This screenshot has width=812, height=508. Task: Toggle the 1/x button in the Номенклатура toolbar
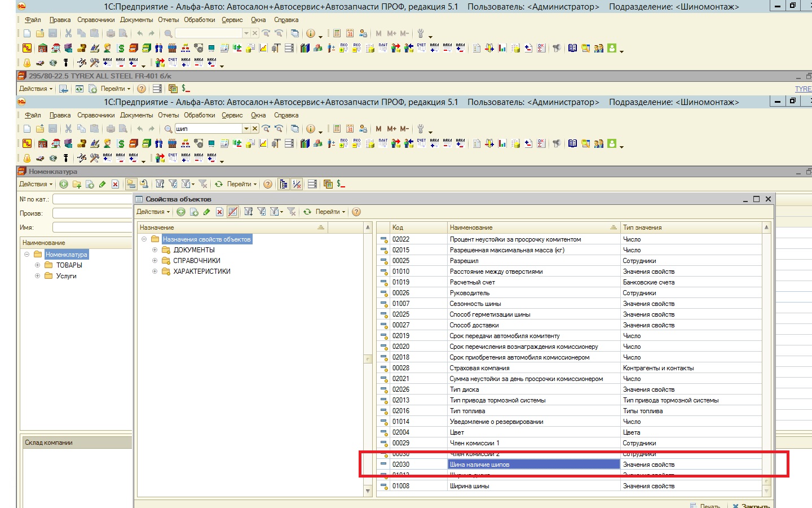coord(297,184)
